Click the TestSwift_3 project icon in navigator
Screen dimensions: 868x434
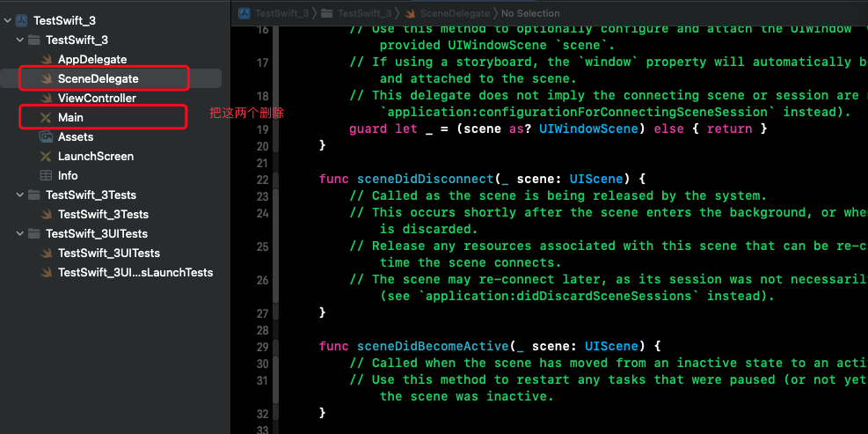tap(22, 20)
